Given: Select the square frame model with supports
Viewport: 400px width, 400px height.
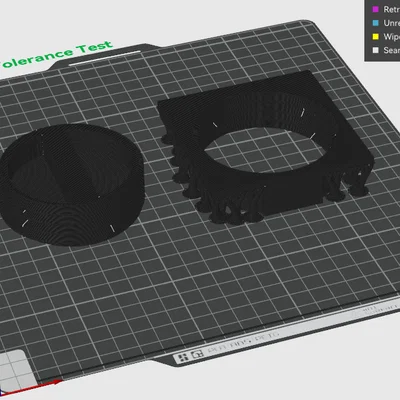Looking at the screenshot, I should 266,147.
